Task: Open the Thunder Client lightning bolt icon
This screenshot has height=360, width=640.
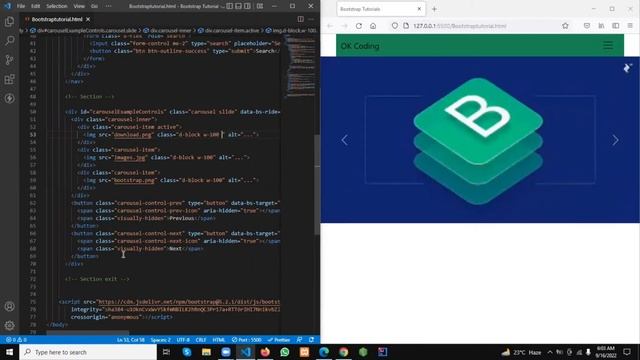Action: click(x=9, y=98)
